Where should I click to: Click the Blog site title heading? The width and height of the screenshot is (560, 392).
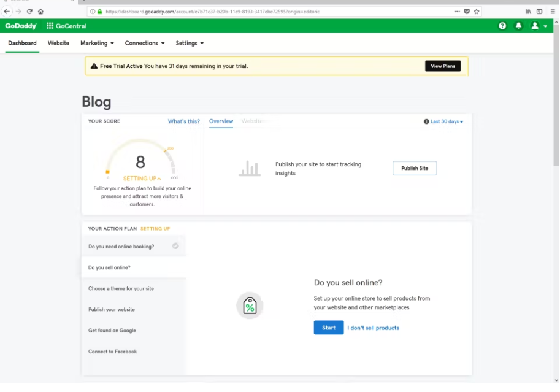[96, 101]
